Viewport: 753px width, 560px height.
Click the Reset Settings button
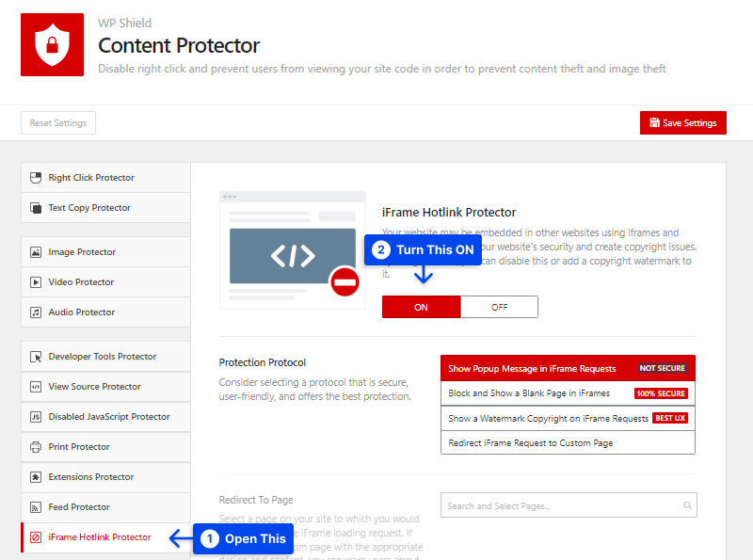[58, 123]
